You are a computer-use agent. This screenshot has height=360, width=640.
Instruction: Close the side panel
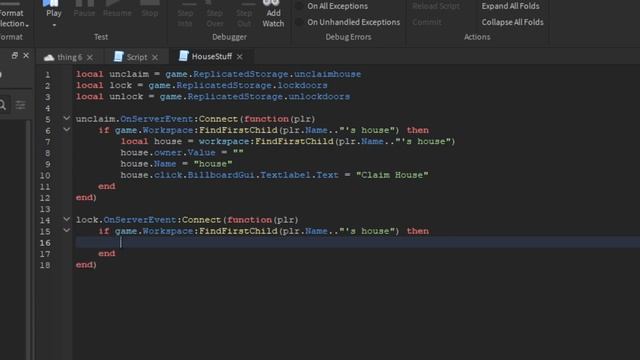(26, 55)
